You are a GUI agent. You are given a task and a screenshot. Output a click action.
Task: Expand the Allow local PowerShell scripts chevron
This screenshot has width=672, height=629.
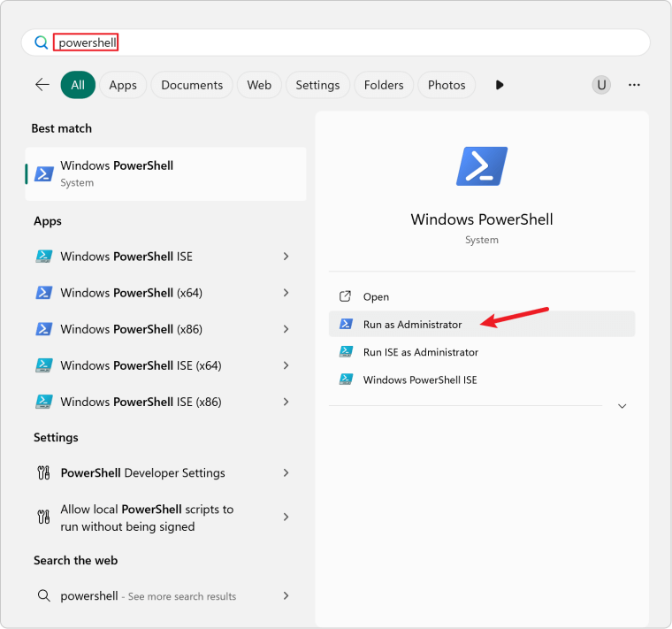pos(286,518)
